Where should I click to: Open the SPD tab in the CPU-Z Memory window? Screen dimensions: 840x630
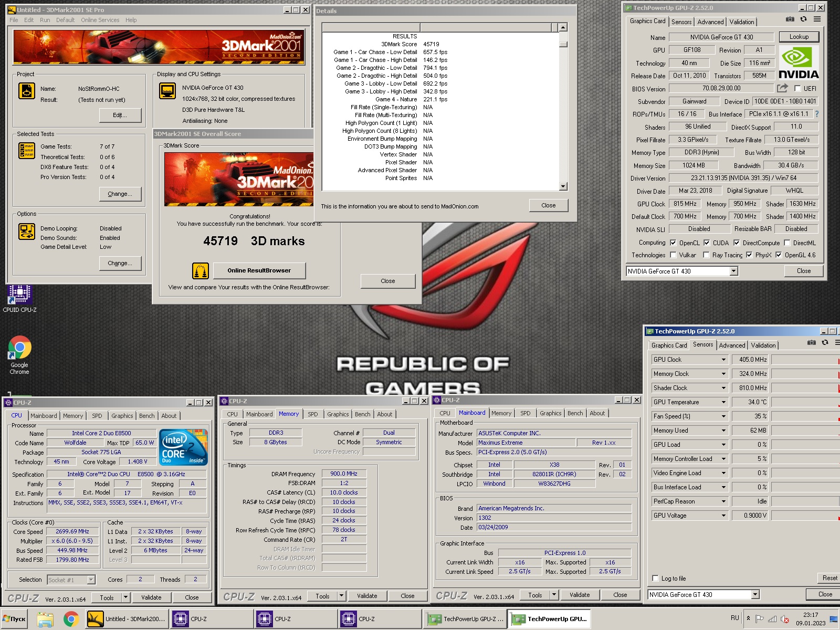312,414
